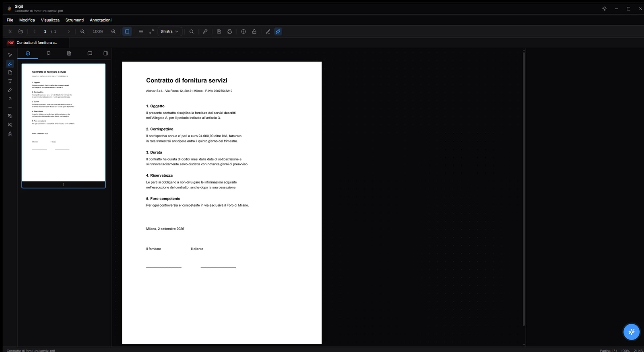Switch to the comments panel tab
Image resolution: width=644 pixels, height=352 pixels.
pyautogui.click(x=90, y=53)
